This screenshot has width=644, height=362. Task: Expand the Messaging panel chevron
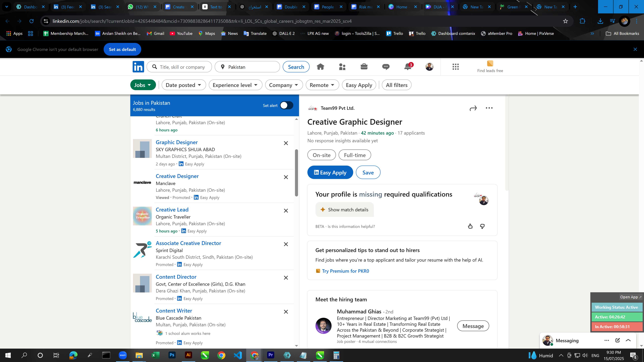628,340
